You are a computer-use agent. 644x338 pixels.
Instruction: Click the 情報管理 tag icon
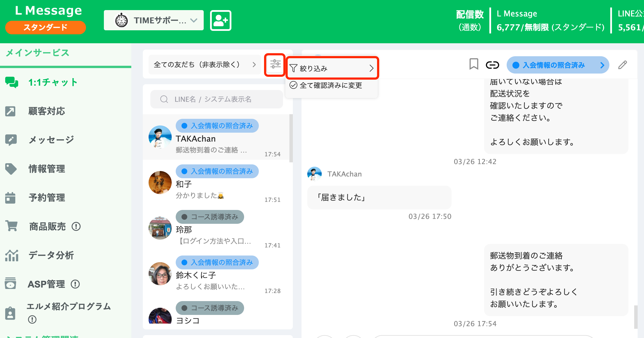click(x=11, y=169)
